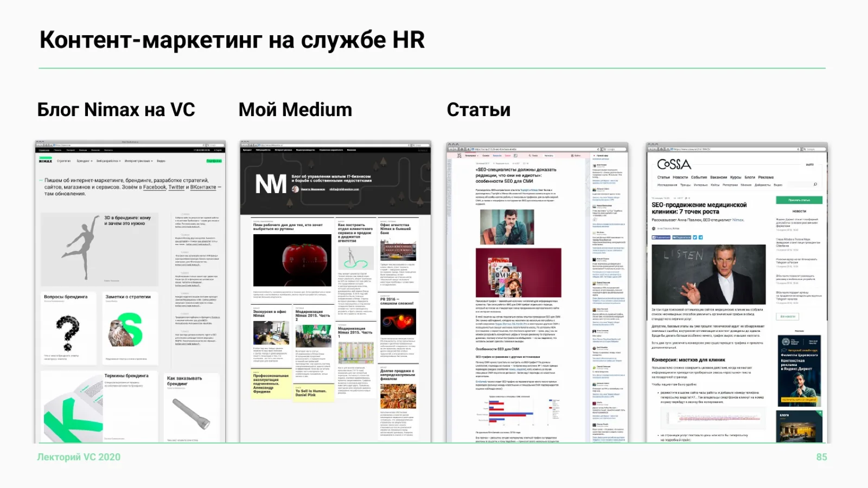The height and width of the screenshot is (488, 868).
Task: Click the VK share button under the Cossa title
Action: pyautogui.click(x=682, y=237)
